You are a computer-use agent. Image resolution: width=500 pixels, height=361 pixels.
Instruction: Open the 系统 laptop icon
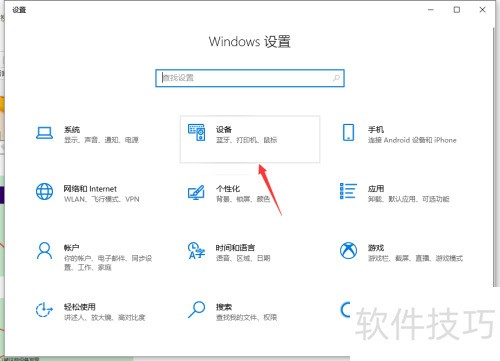44,133
